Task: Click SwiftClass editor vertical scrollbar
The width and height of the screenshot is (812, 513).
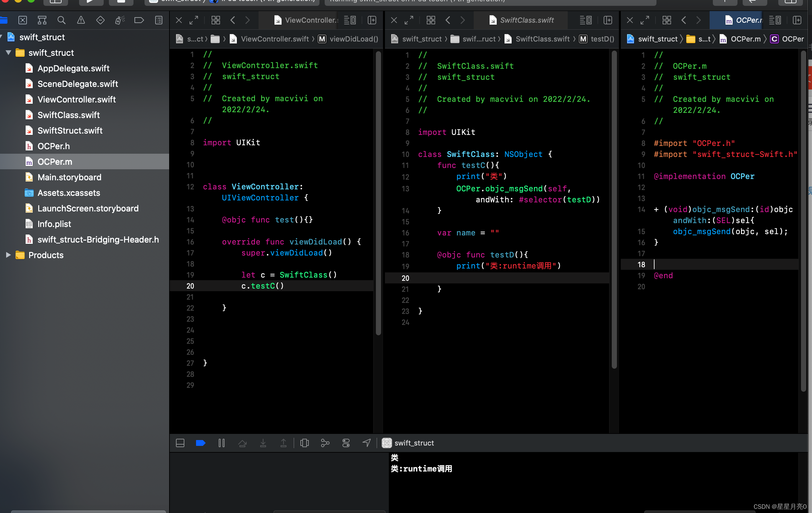Action: point(614,209)
